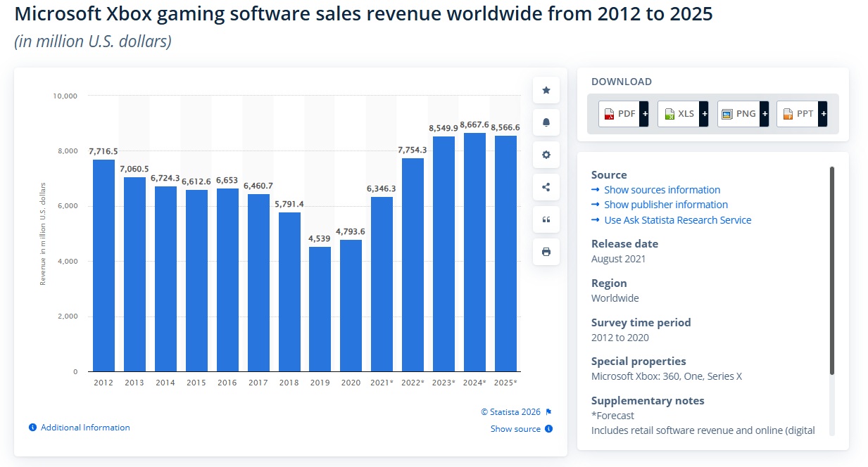The width and height of the screenshot is (868, 467).
Task: Click the 2020 bar in chart
Action: tap(351, 305)
